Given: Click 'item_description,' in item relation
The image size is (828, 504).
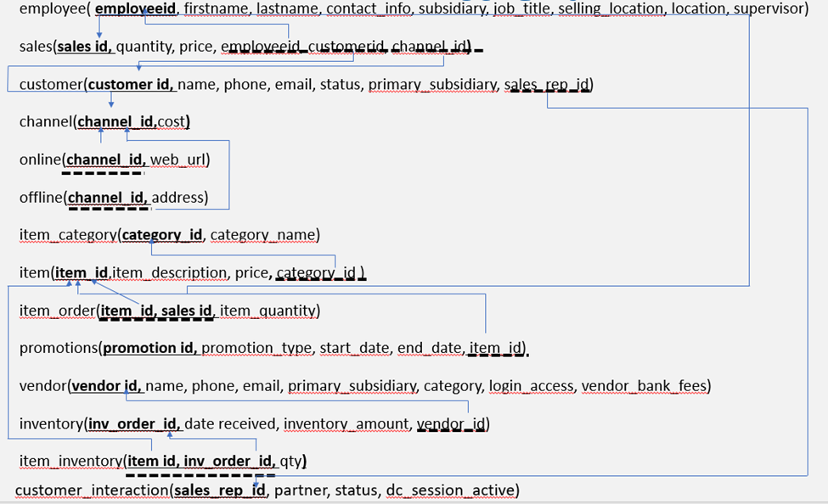Looking at the screenshot, I should (171, 273).
